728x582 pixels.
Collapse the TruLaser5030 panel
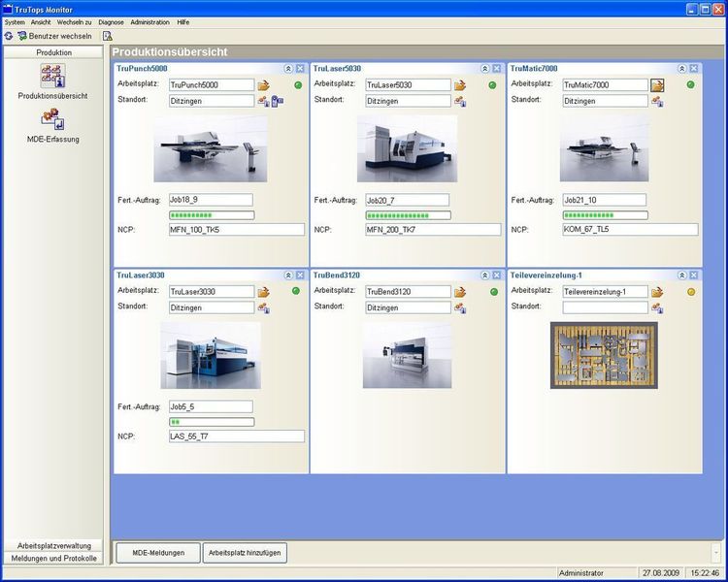click(x=485, y=69)
